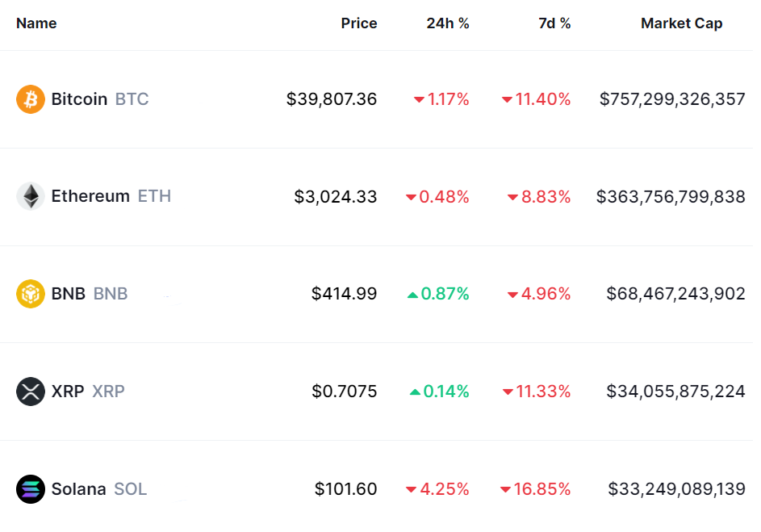Click XRP's green 24h up arrow

coord(415,392)
